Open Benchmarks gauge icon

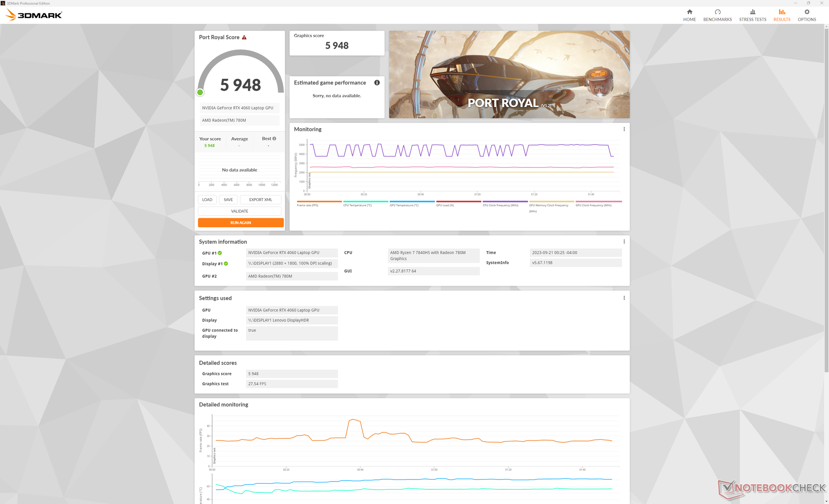click(717, 12)
